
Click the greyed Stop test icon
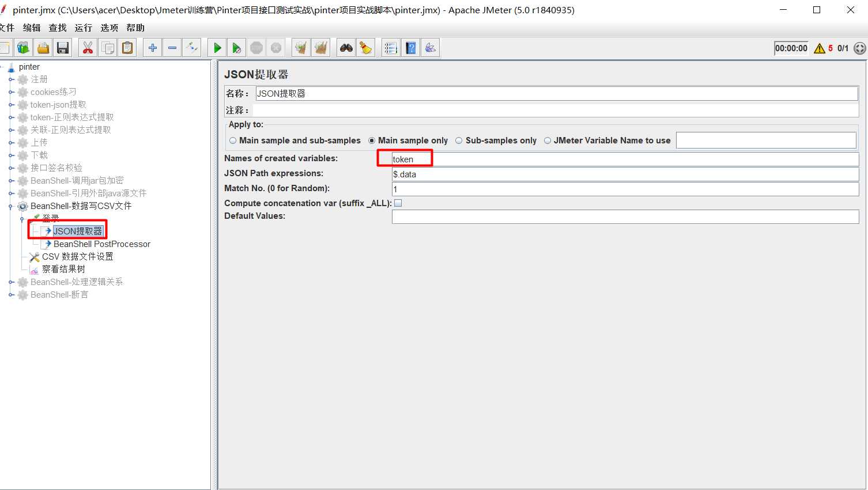[x=256, y=48]
